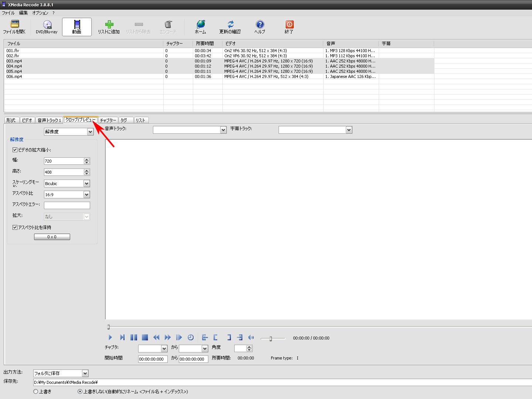Click the 0 x 0 button
Image resolution: width=532 pixels, height=399 pixels.
point(52,237)
